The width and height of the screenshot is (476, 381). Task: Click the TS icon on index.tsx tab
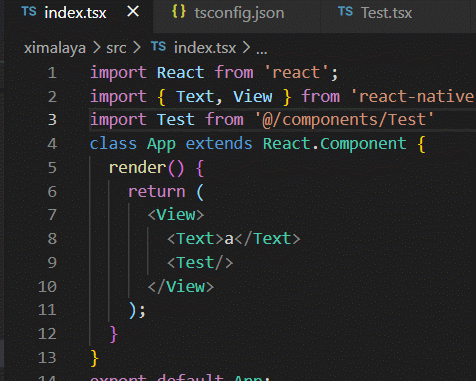click(x=29, y=12)
